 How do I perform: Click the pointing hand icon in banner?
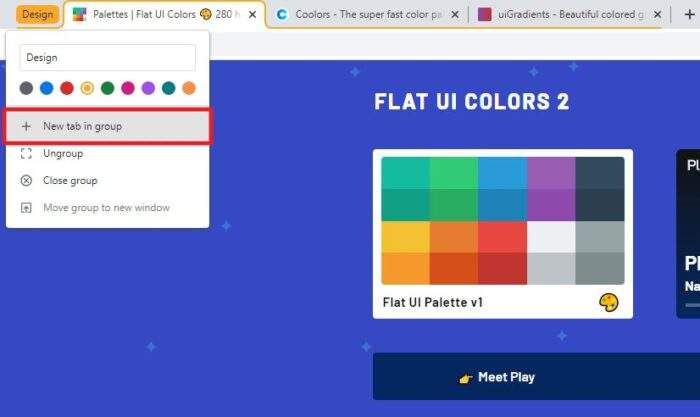(x=465, y=379)
